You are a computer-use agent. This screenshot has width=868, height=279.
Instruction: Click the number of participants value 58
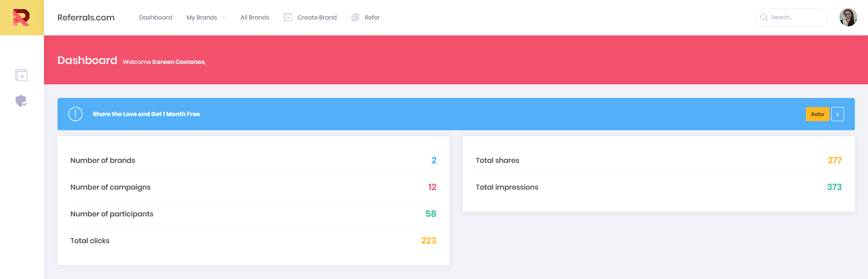pyautogui.click(x=430, y=214)
